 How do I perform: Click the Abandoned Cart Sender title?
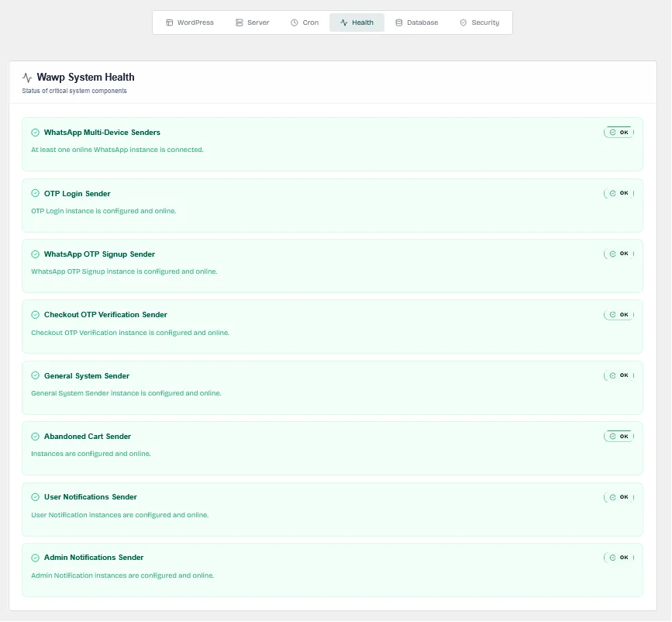[88, 437]
